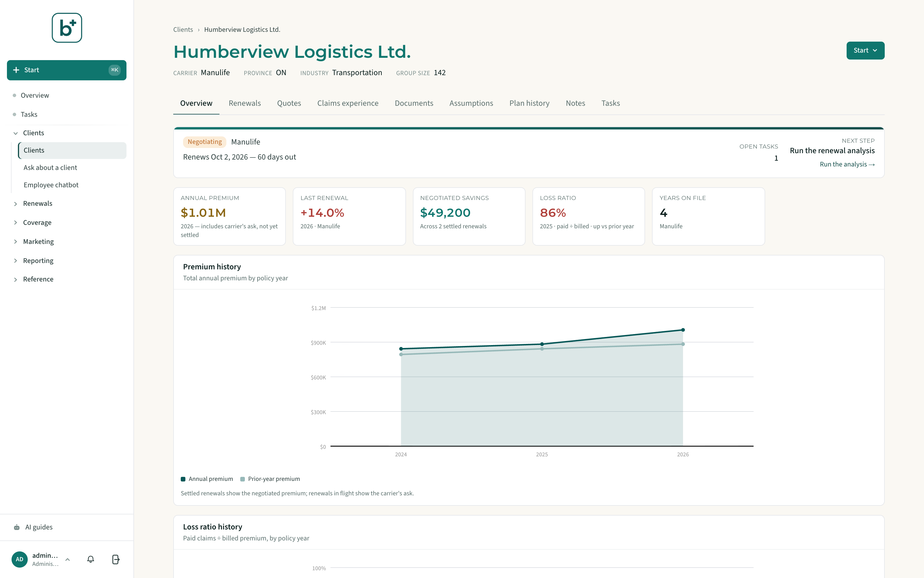Collapse the Clients section chevron
924x578 pixels.
(x=16, y=133)
